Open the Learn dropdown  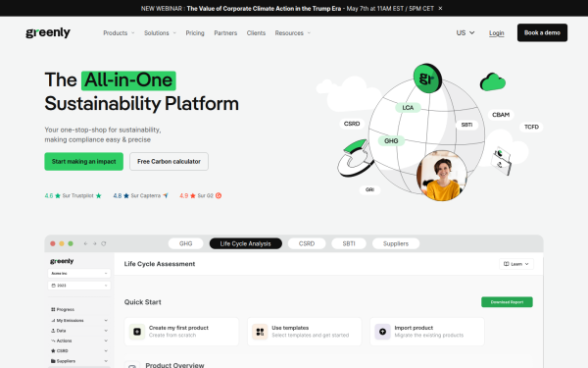[516, 264]
